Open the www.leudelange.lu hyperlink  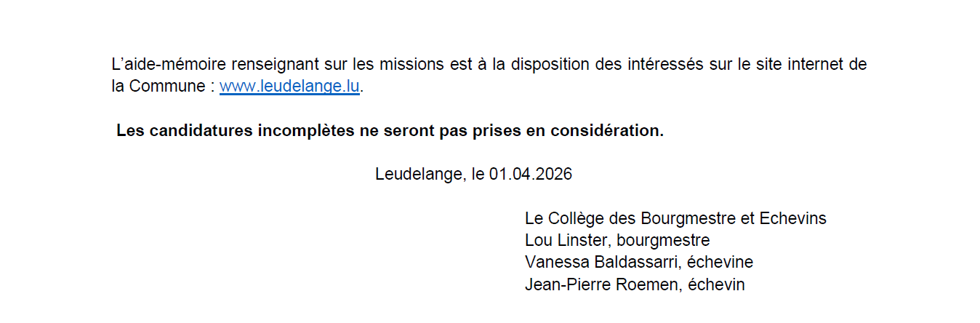(289, 86)
